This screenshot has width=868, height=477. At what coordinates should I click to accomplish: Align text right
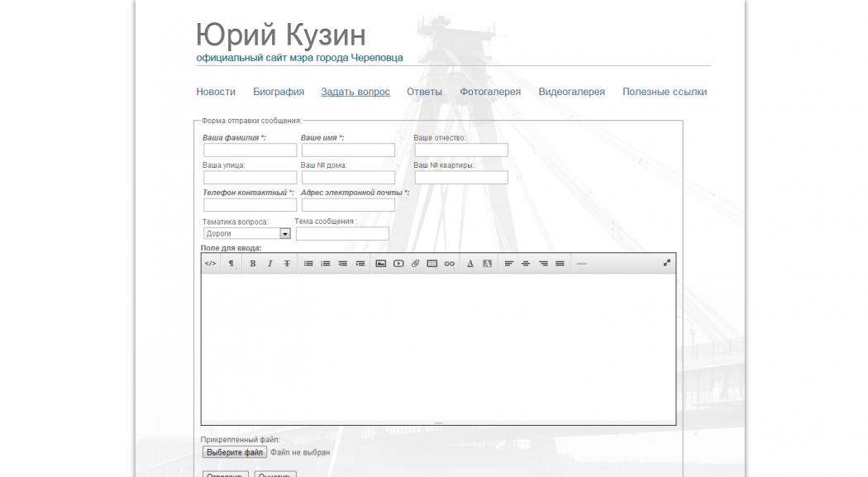point(543,264)
